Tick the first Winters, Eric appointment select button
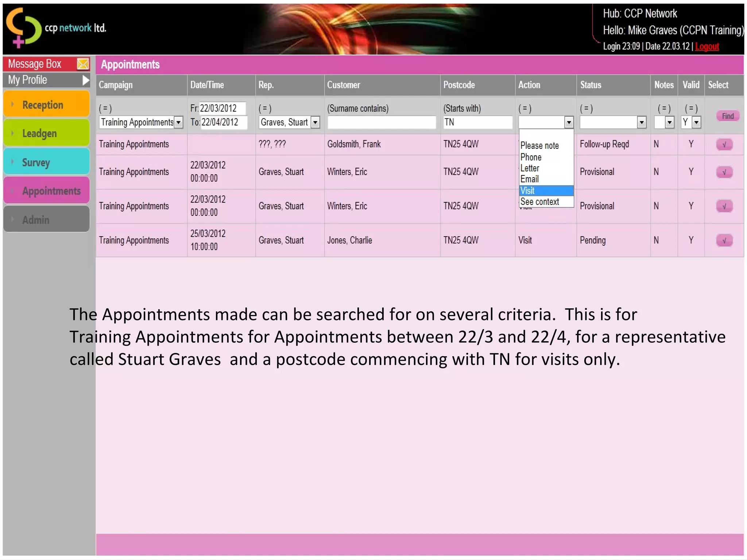The width and height of the screenshot is (747, 560). click(724, 172)
